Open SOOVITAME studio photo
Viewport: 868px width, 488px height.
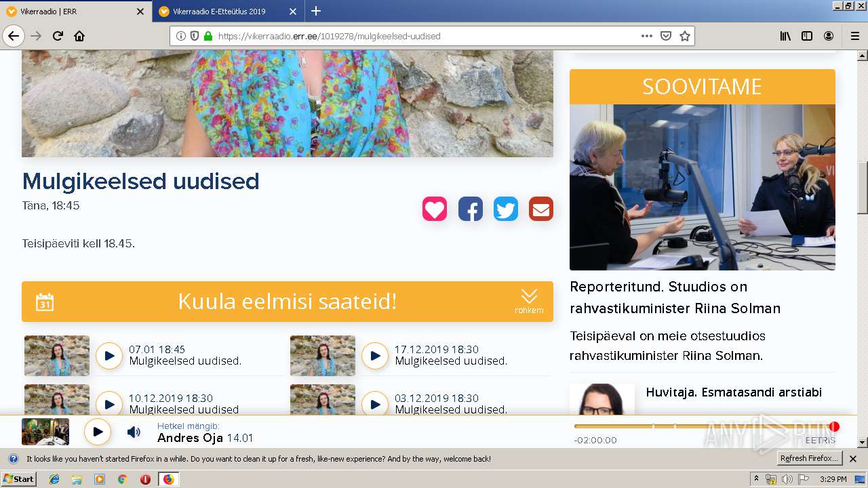click(703, 187)
